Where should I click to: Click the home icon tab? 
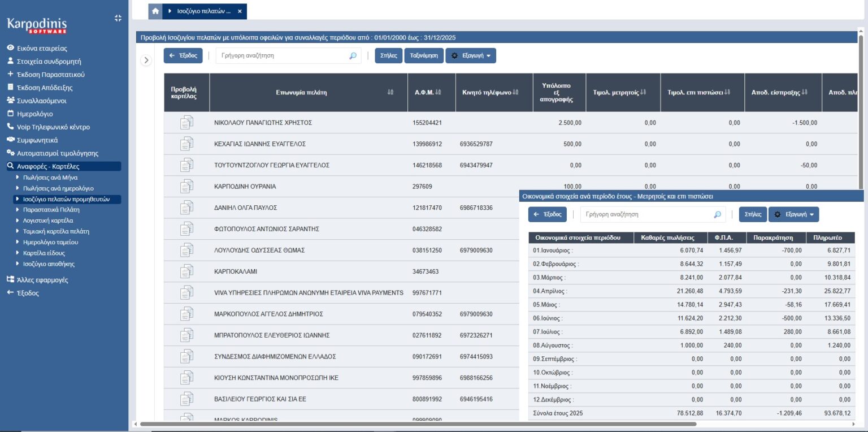pyautogui.click(x=155, y=11)
